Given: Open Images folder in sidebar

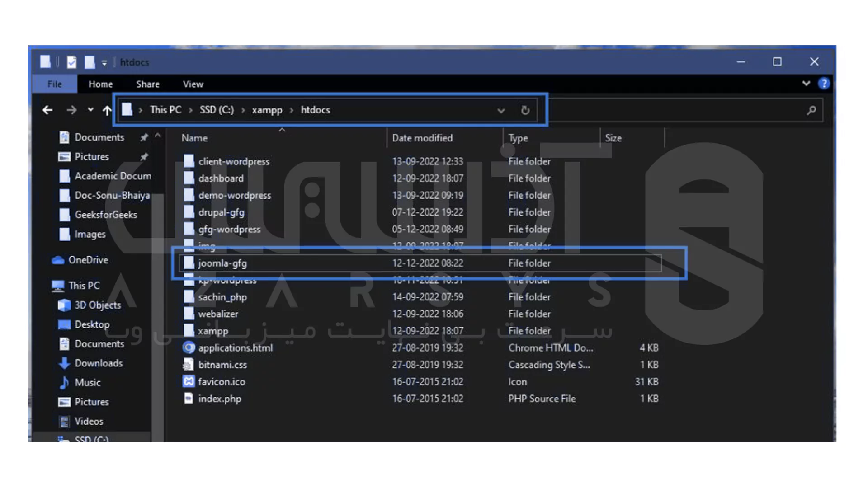Looking at the screenshot, I should (x=90, y=234).
